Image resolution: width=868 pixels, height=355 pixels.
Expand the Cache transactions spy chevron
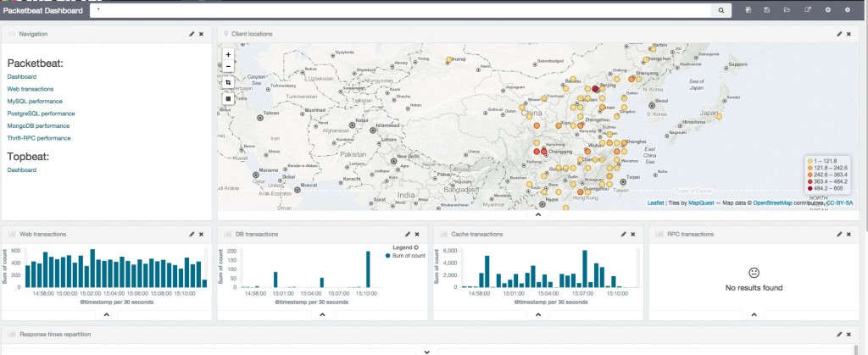537,314
